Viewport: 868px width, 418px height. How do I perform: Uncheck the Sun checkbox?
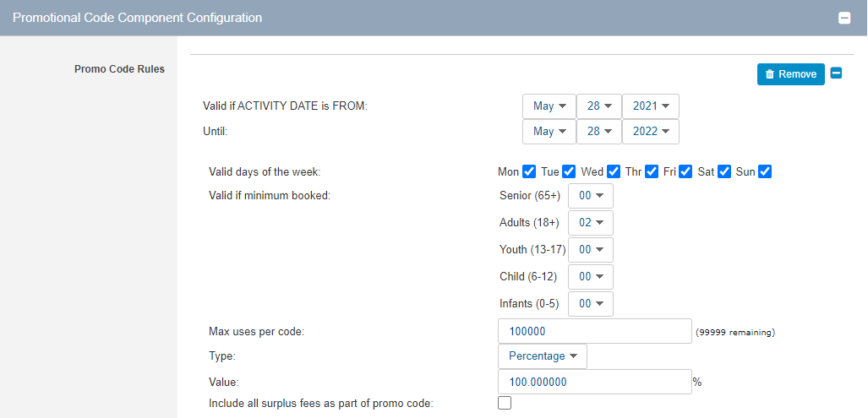pyautogui.click(x=765, y=171)
